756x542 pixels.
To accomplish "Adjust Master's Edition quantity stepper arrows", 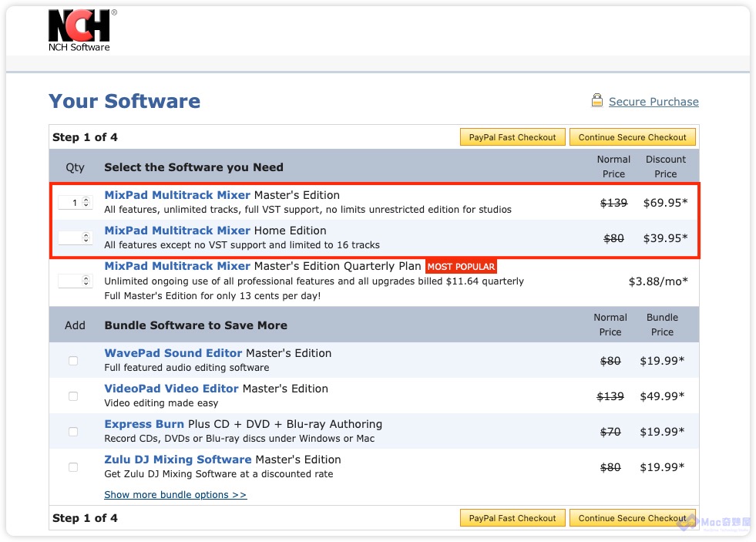I will click(x=86, y=203).
